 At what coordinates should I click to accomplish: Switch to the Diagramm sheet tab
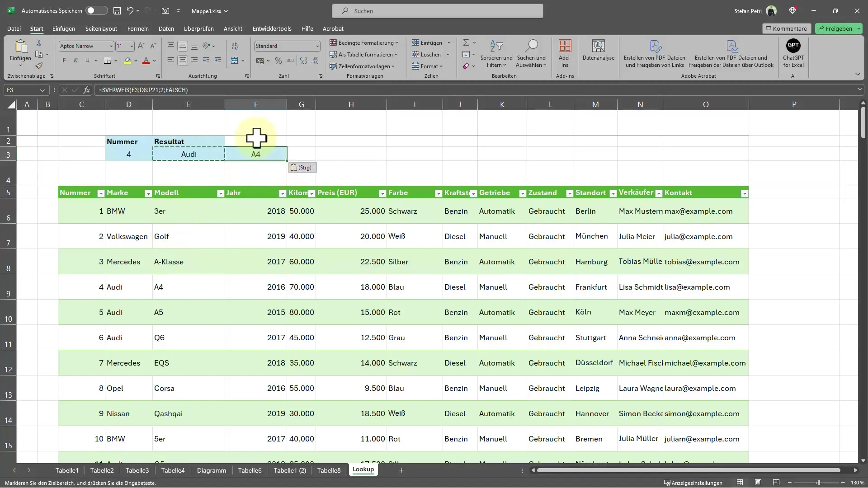(x=211, y=470)
